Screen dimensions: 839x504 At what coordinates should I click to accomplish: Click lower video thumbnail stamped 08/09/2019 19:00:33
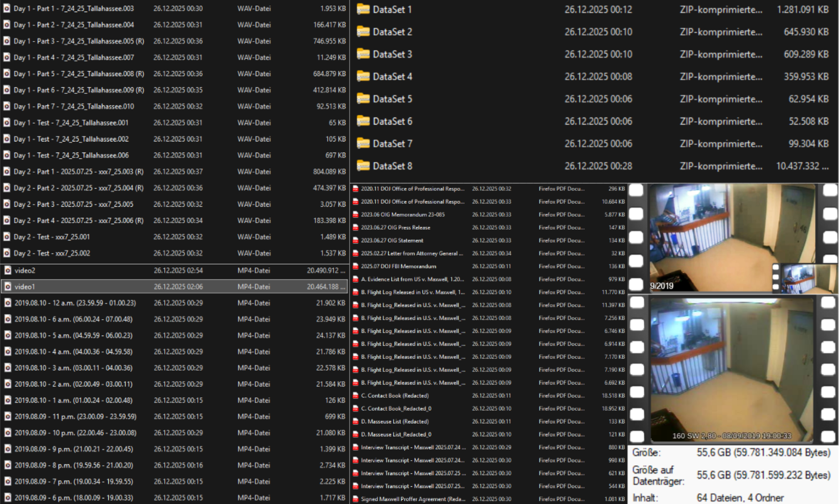(x=732, y=369)
